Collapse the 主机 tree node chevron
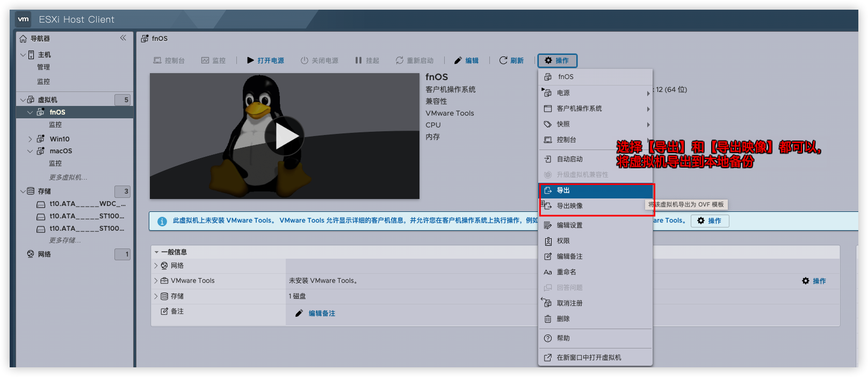This screenshot has width=868, height=377. point(23,55)
